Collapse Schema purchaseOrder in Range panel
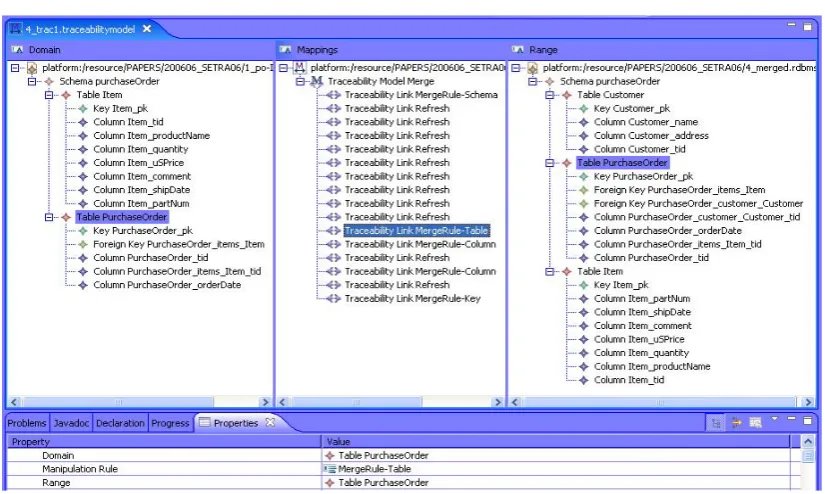Image resolution: width=825 pixels, height=494 pixels. [x=533, y=82]
